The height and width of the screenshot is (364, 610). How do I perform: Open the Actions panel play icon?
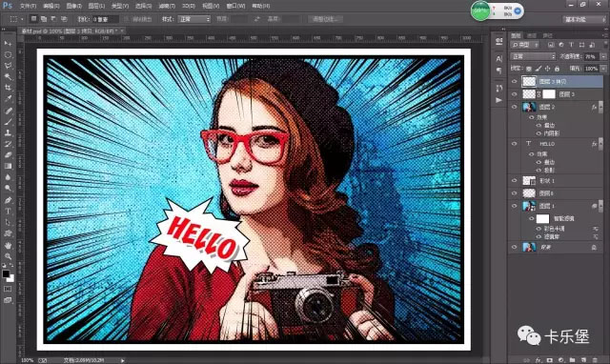point(499,100)
